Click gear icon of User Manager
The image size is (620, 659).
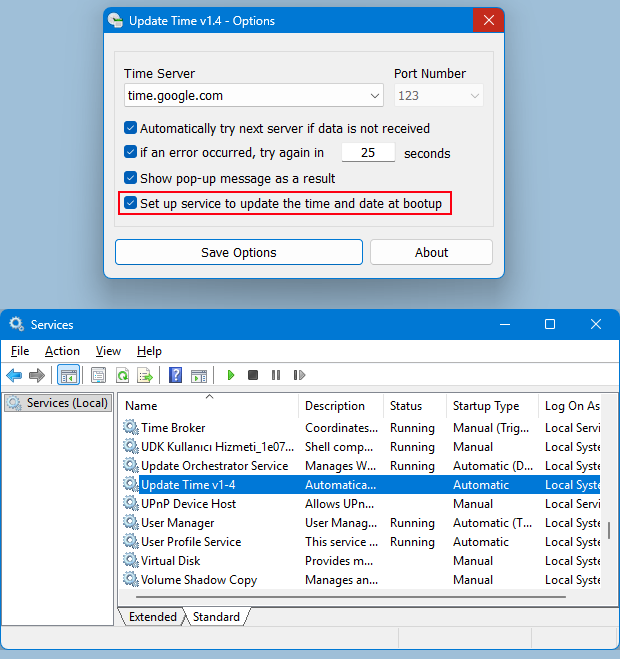tap(131, 522)
